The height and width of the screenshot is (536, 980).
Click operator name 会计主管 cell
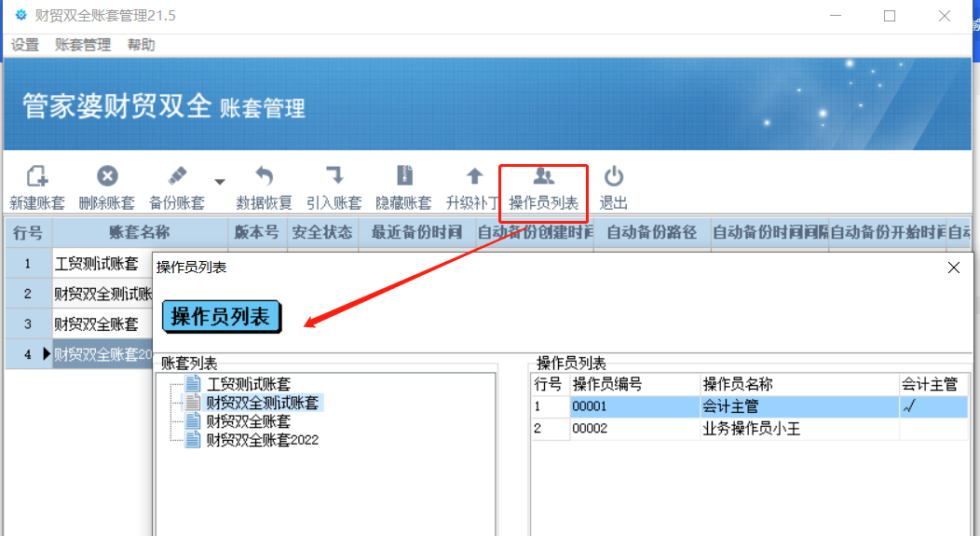coord(799,406)
